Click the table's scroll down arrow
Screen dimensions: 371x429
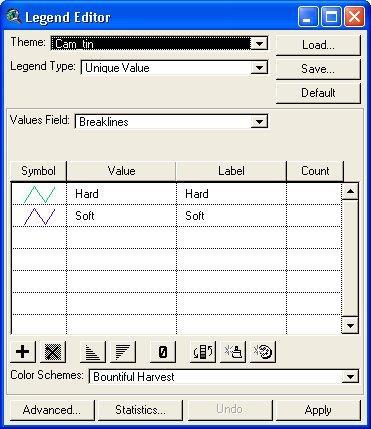[x=350, y=326]
